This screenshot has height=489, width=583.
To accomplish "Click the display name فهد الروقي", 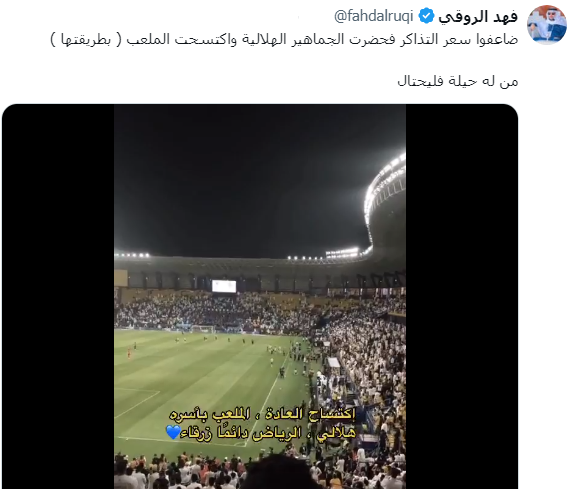I will click(478, 17).
